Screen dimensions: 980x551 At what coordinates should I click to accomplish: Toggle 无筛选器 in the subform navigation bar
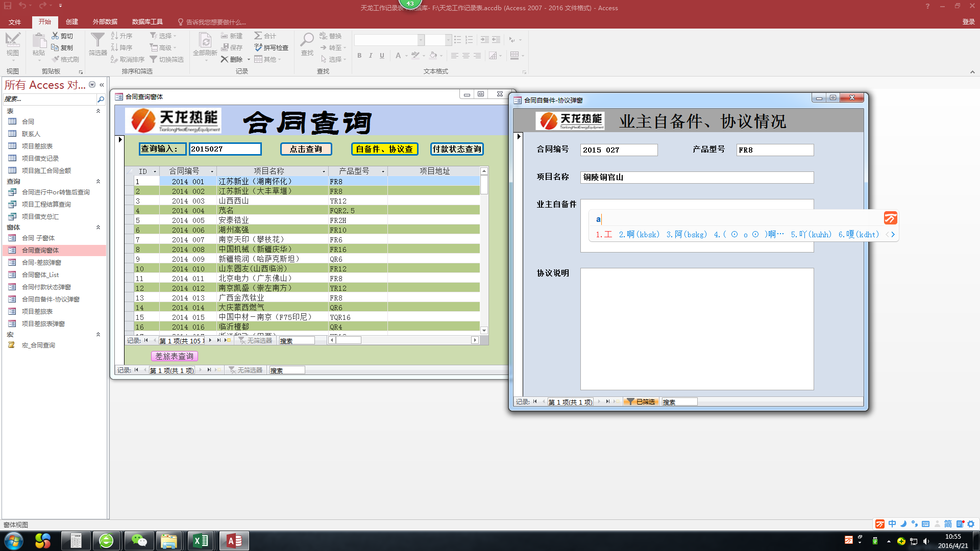[255, 340]
